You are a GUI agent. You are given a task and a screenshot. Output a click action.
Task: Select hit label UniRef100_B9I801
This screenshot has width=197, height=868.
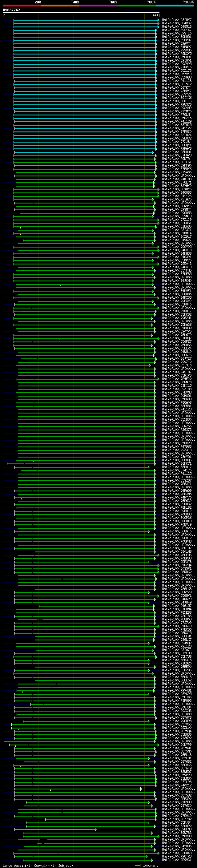tap(177, 61)
